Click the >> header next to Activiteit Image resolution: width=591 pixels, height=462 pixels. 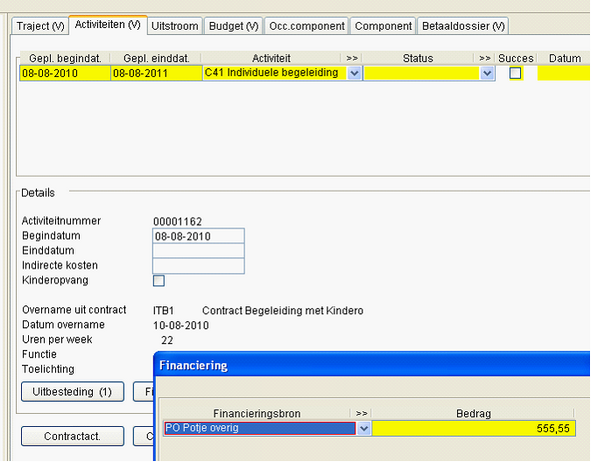pyautogui.click(x=352, y=58)
